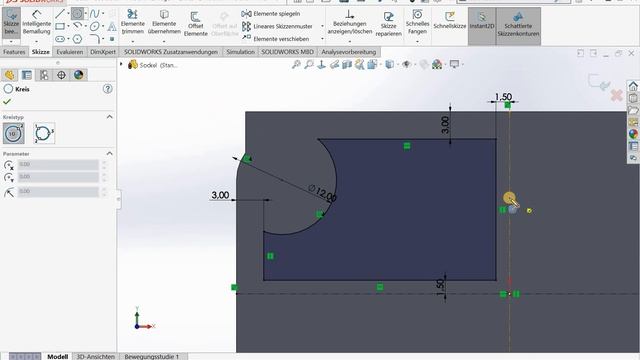
Task: Open Skizze beenden dropdown arrow
Action: pos(11,42)
